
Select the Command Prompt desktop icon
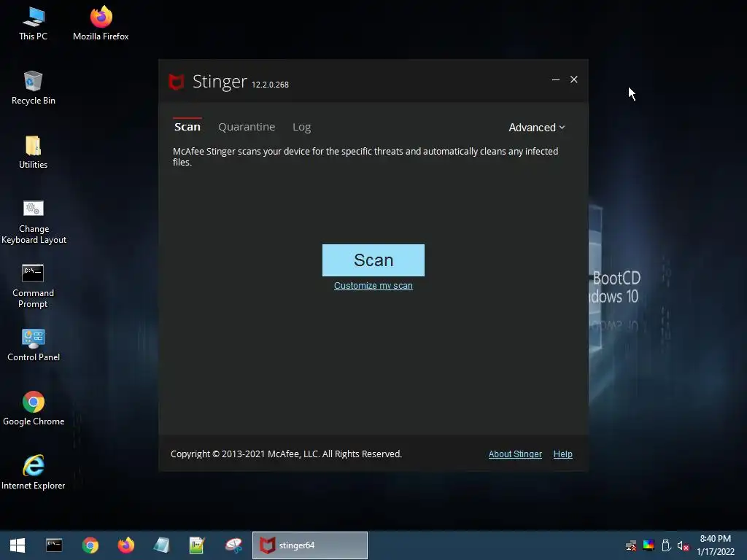tap(33, 287)
